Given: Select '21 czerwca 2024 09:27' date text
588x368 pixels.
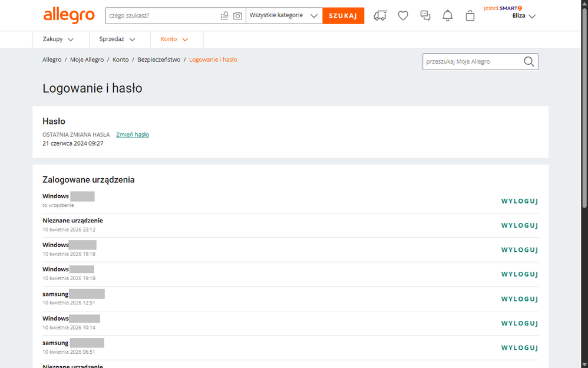Looking at the screenshot, I should click(x=72, y=143).
